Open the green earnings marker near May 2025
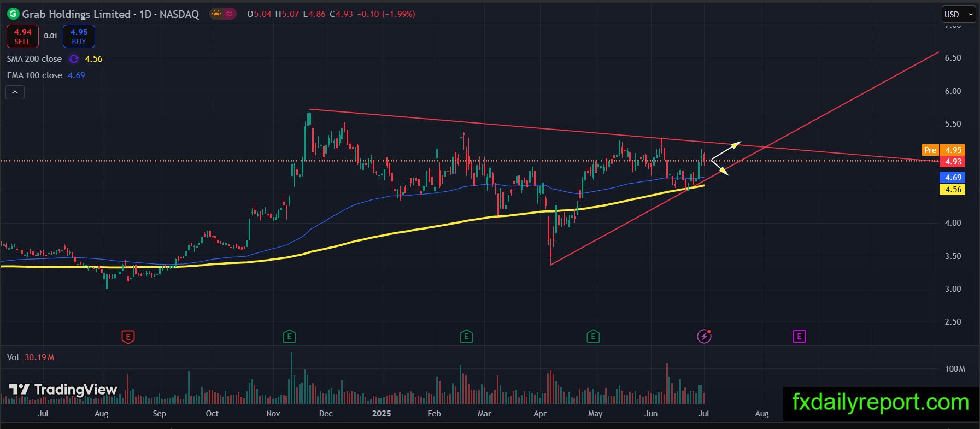Viewport: 980px width, 429px height. [593, 337]
